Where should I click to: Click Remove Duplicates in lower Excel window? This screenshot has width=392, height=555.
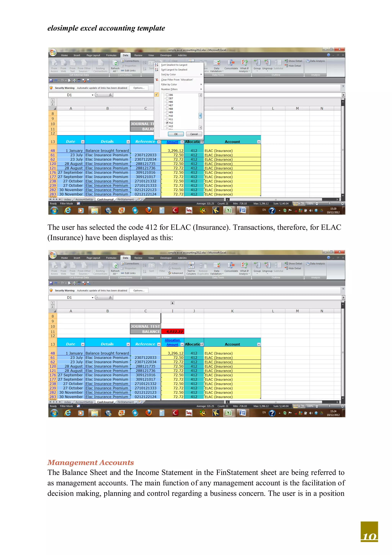203,268
